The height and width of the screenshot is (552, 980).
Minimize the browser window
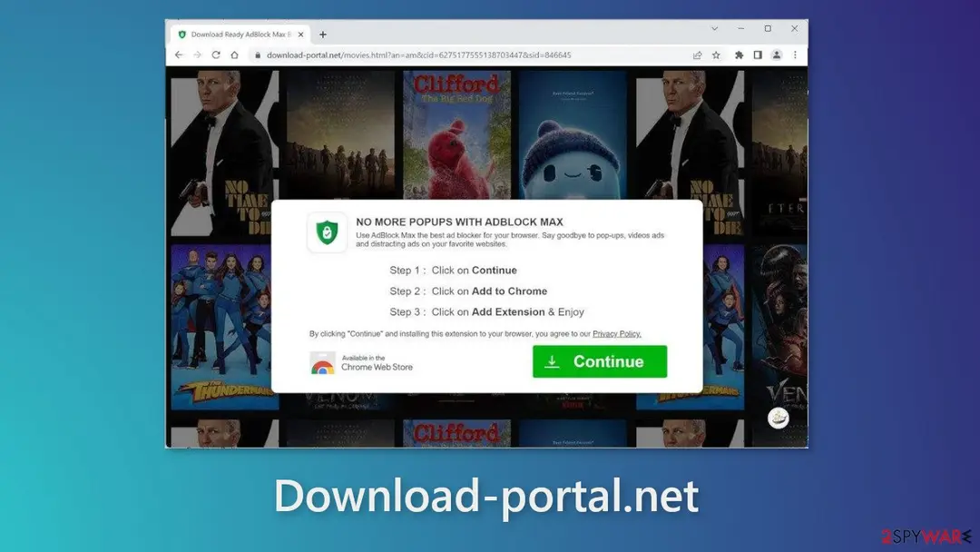click(x=740, y=29)
